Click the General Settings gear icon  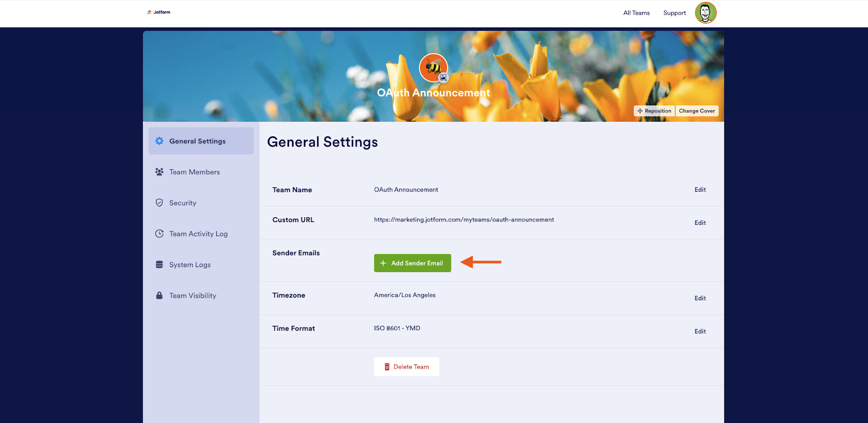pos(159,141)
